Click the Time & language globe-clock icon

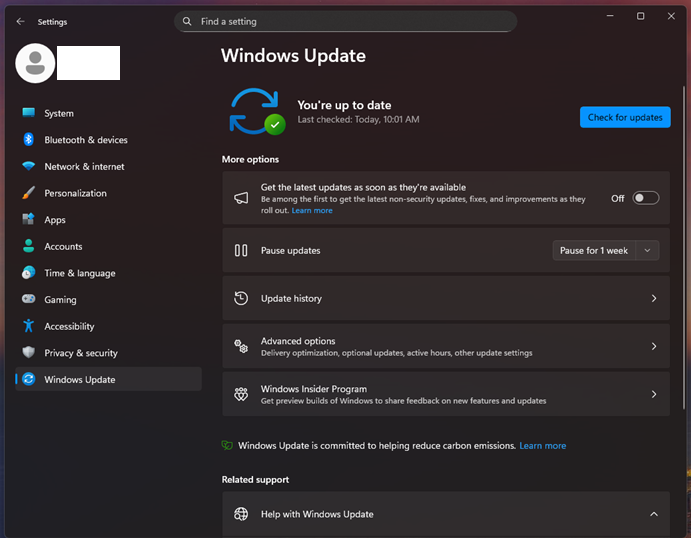coord(29,272)
